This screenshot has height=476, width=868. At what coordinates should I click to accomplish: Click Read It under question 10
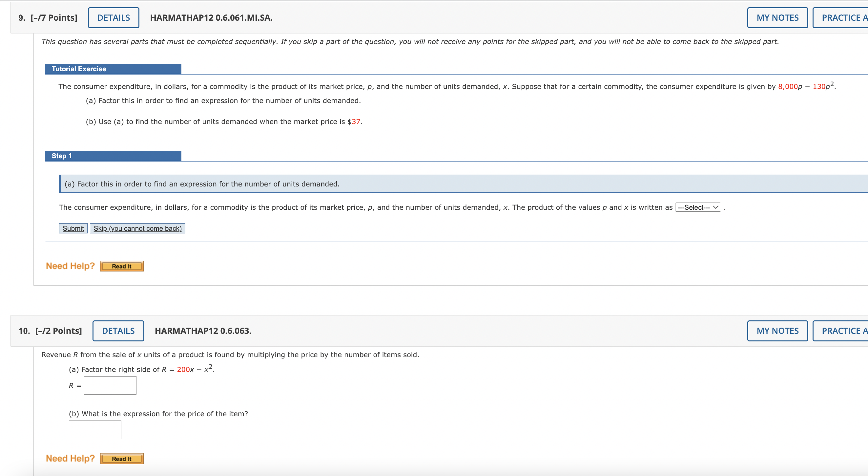[121, 459]
